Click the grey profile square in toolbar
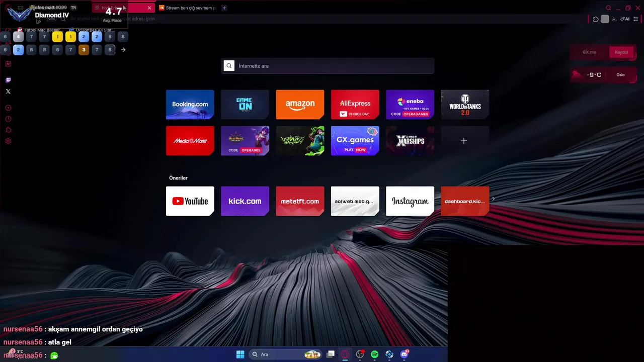This screenshot has height=362, width=644. [605, 19]
